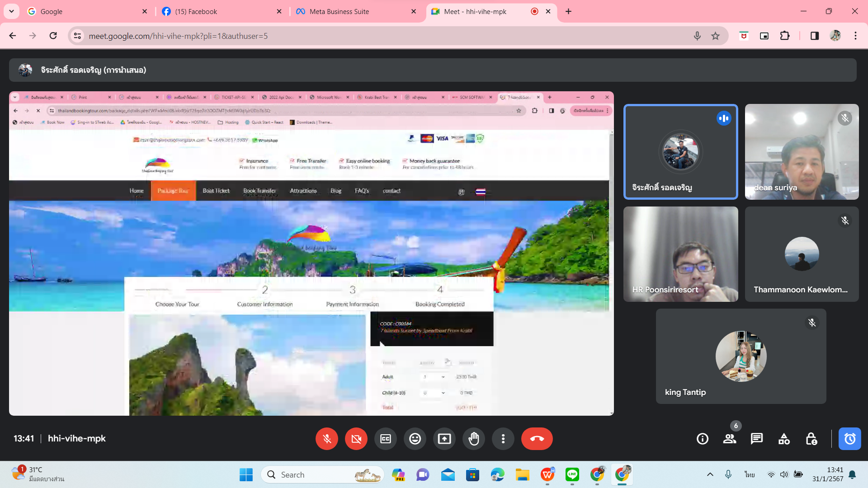Open more options three-dot menu
Image resolution: width=868 pixels, height=488 pixels.
[x=503, y=439]
